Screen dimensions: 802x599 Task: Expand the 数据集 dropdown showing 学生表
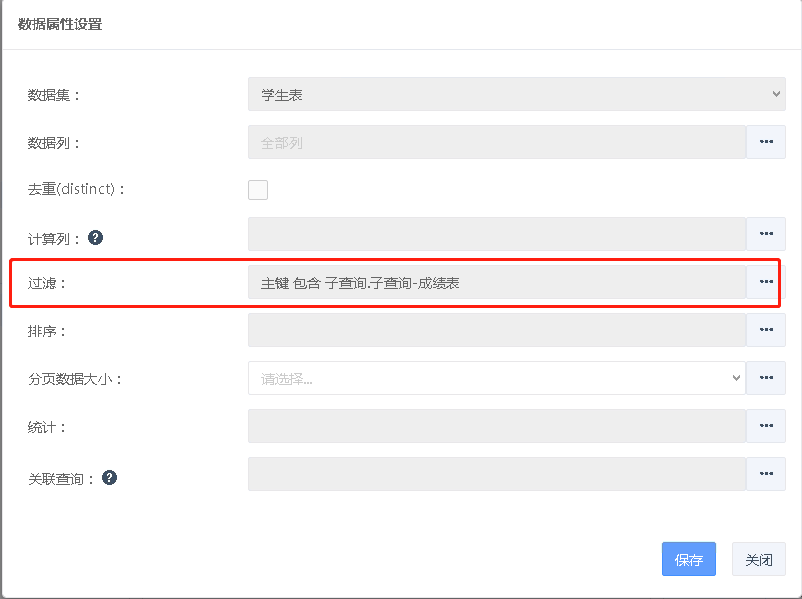click(516, 94)
